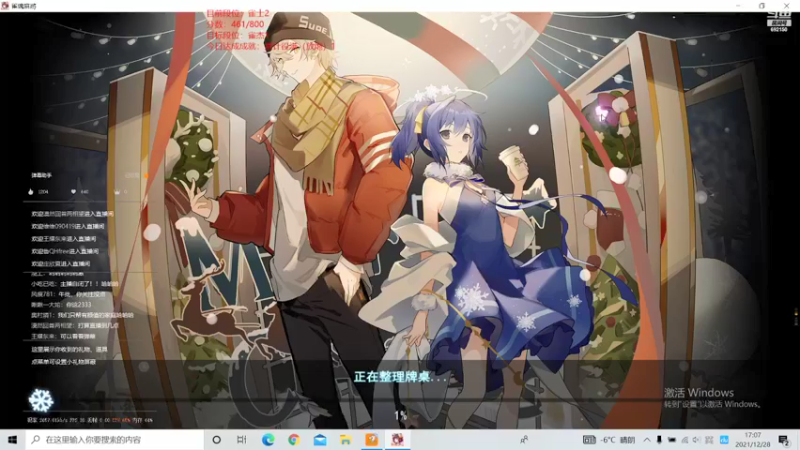Click the crown counter icon in chat panel
The image size is (800, 450).
(117, 192)
